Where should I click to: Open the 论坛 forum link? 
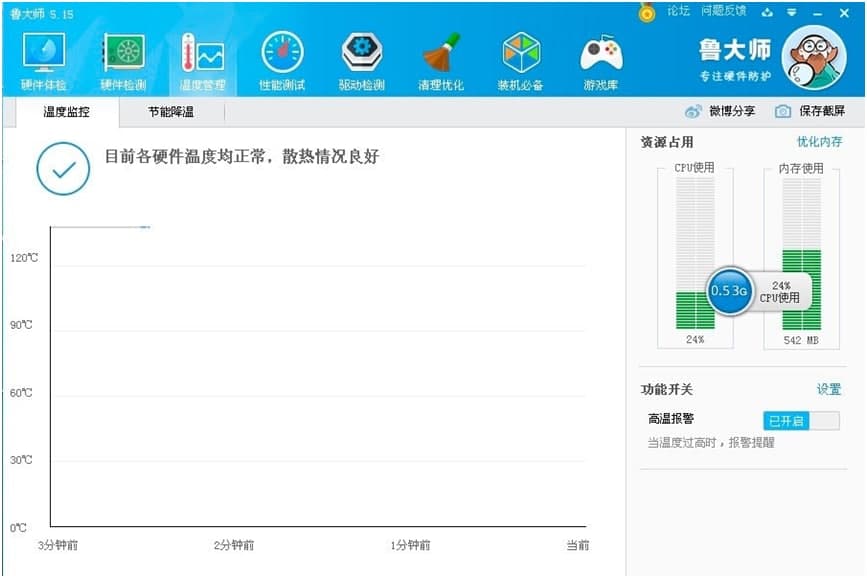point(678,11)
